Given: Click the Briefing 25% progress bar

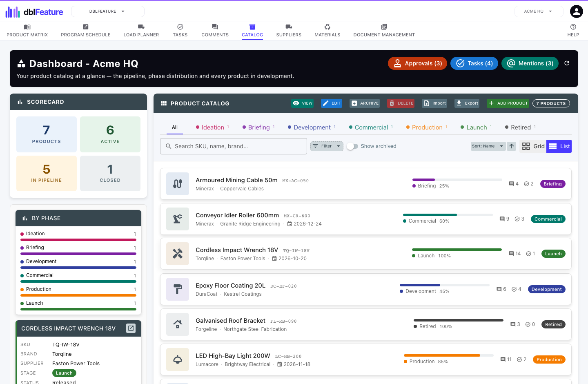Looking at the screenshot, I should 457,180.
